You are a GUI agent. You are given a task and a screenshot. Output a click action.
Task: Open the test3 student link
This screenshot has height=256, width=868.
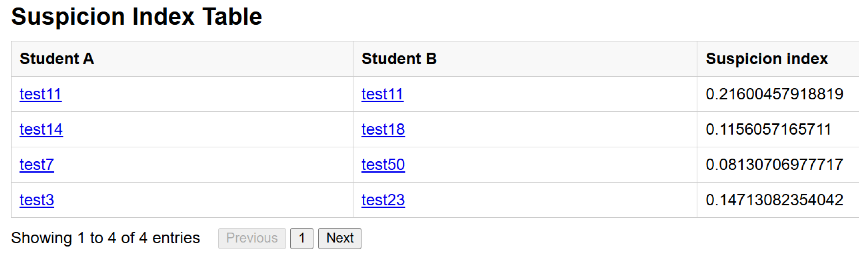pos(37,200)
